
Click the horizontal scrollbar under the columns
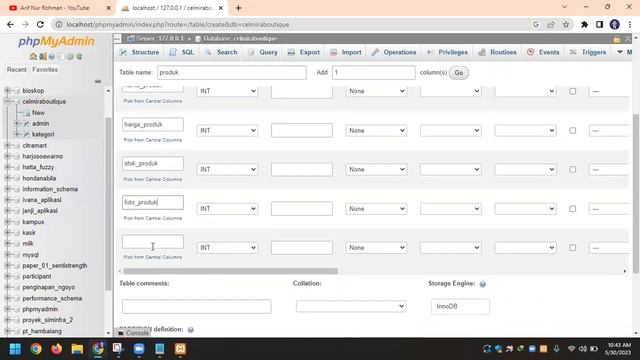pos(230,271)
